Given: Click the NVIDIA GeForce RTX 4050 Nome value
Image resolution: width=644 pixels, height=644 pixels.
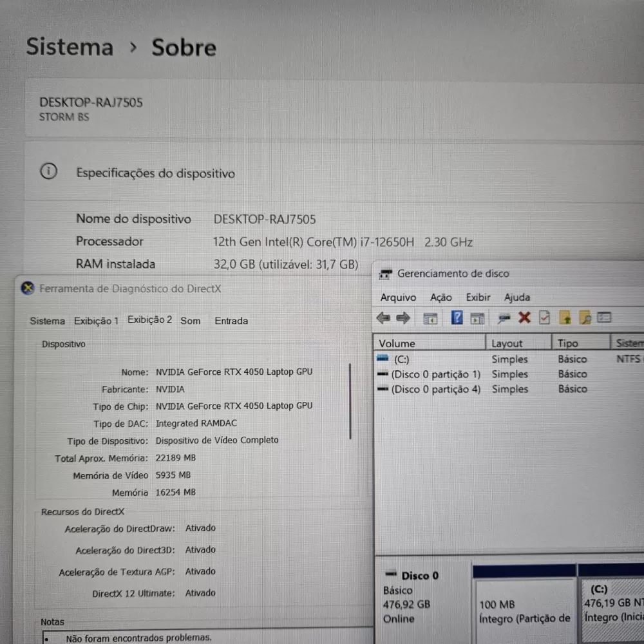Looking at the screenshot, I should 234,372.
